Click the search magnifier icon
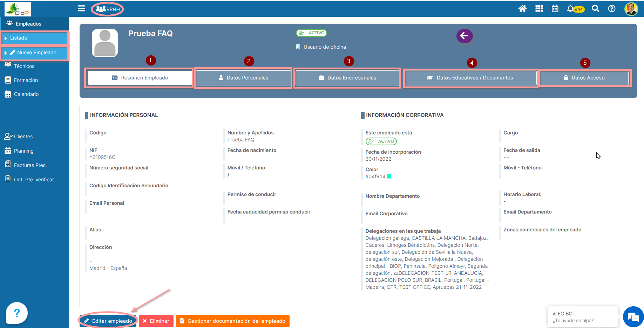 pos(595,9)
